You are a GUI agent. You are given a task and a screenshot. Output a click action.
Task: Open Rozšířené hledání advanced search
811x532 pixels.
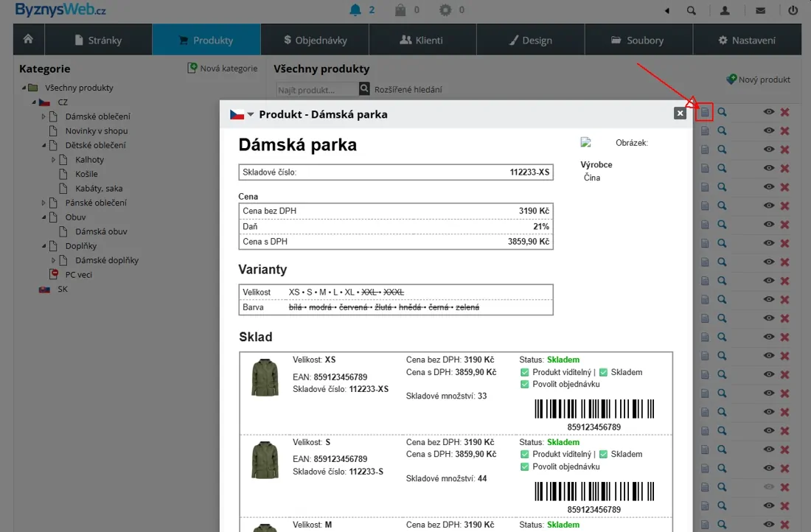point(408,89)
